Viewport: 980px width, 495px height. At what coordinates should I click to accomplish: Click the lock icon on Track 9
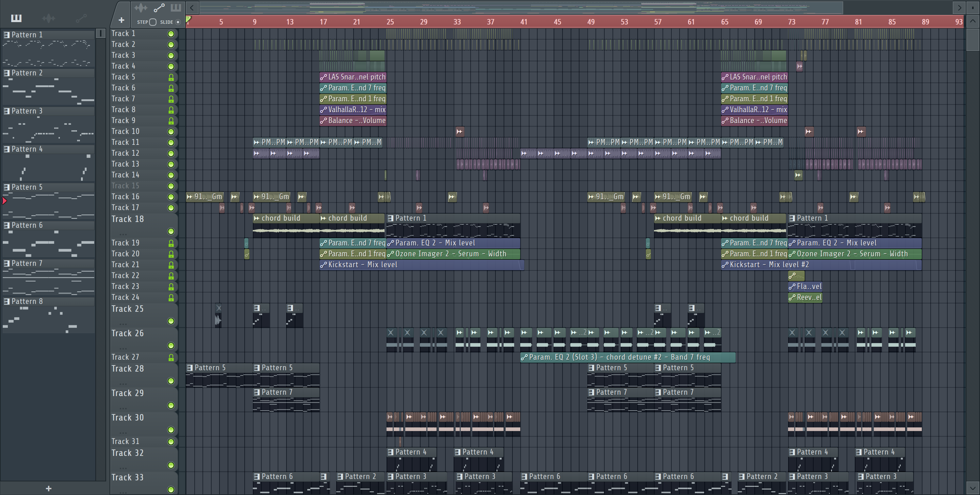click(171, 121)
